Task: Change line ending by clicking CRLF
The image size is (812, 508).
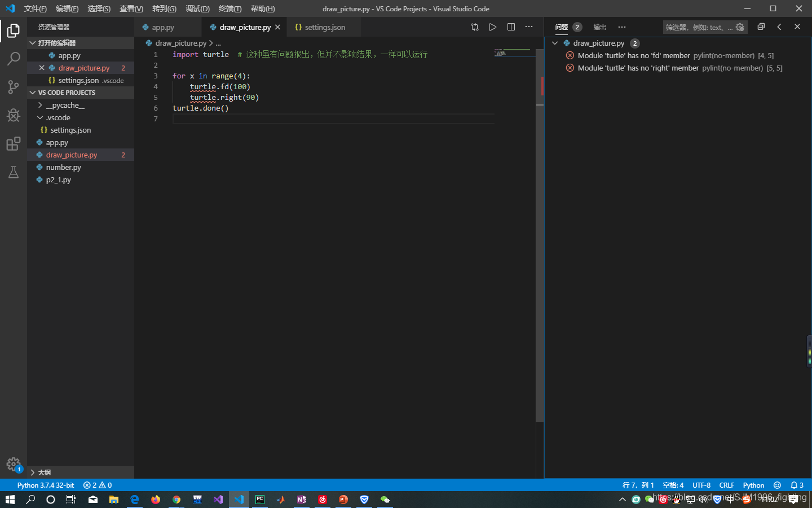Action: point(726,485)
